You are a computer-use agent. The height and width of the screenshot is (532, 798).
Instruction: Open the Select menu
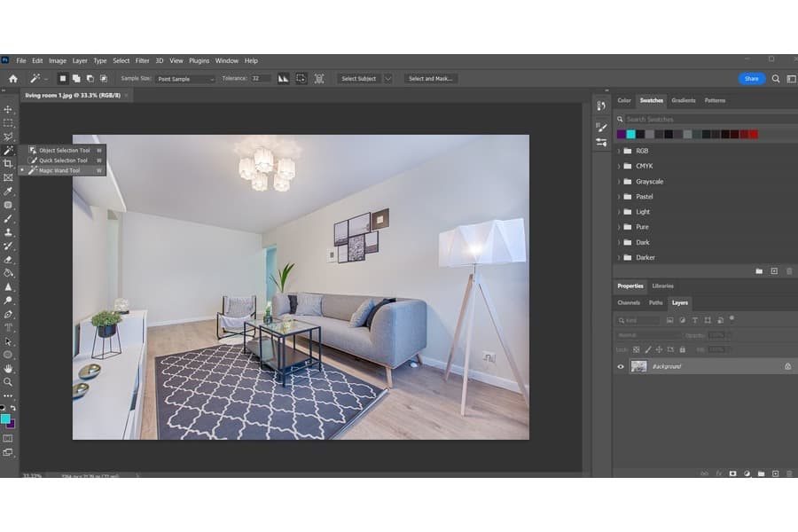(121, 60)
